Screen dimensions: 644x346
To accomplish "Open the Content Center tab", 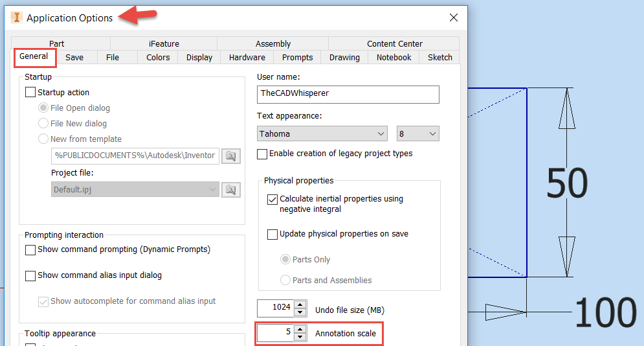I will [395, 43].
